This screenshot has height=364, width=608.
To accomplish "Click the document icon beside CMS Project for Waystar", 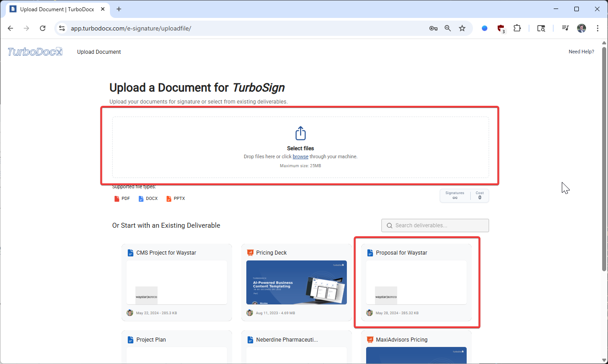I will (131, 253).
